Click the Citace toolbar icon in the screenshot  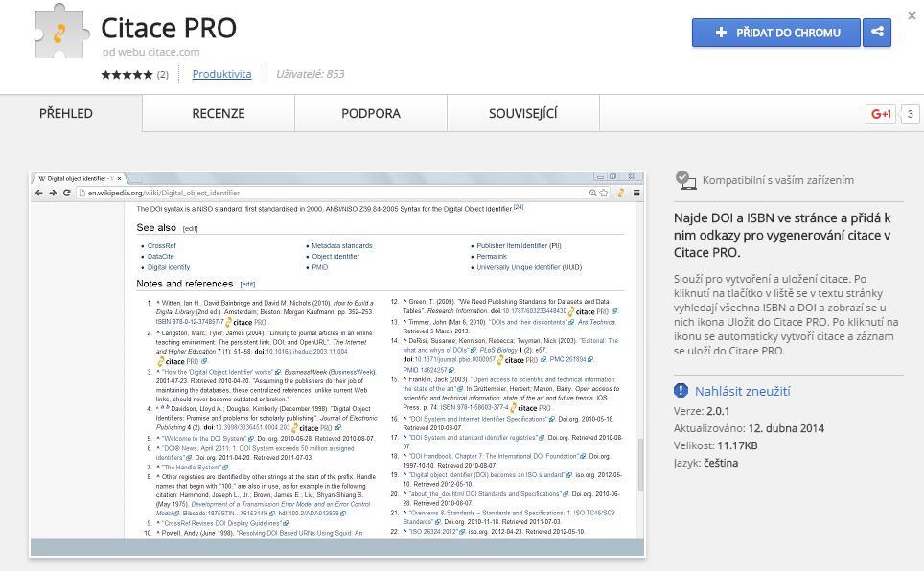click(620, 193)
